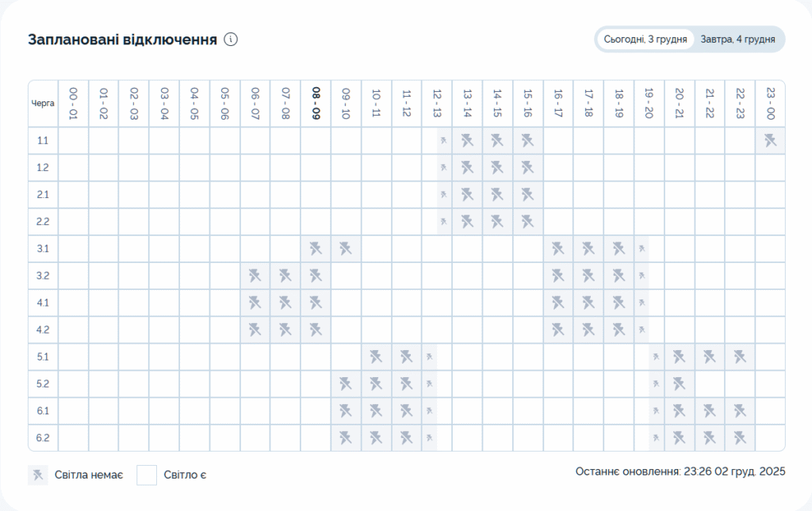Click the Світла немає legend icon
Screen dimensions: 812x511
coord(37,475)
